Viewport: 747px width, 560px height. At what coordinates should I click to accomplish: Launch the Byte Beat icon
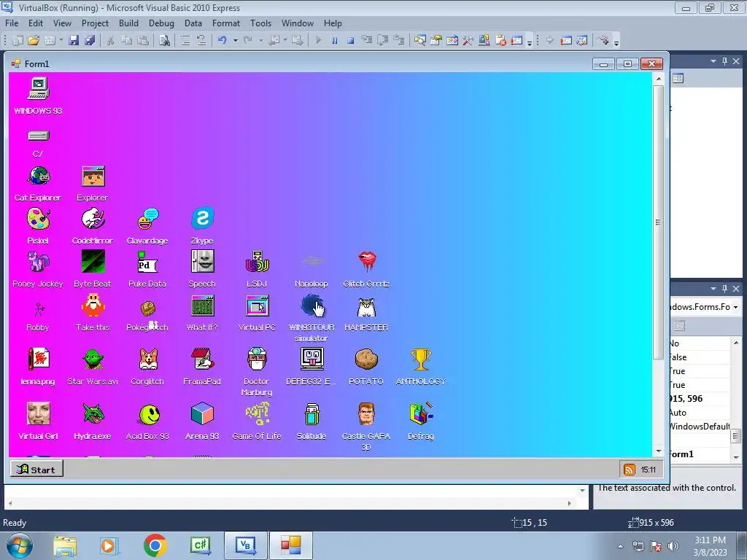point(93,262)
